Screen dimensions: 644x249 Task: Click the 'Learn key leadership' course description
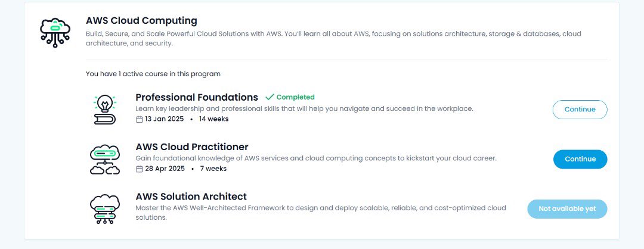[304, 108]
